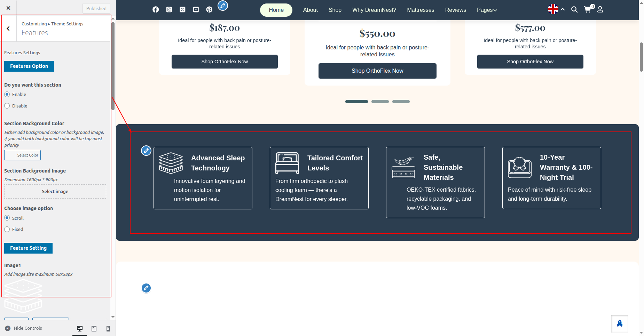This screenshot has height=336, width=644.
Task: Open the search magnifier icon
Action: [x=574, y=10]
